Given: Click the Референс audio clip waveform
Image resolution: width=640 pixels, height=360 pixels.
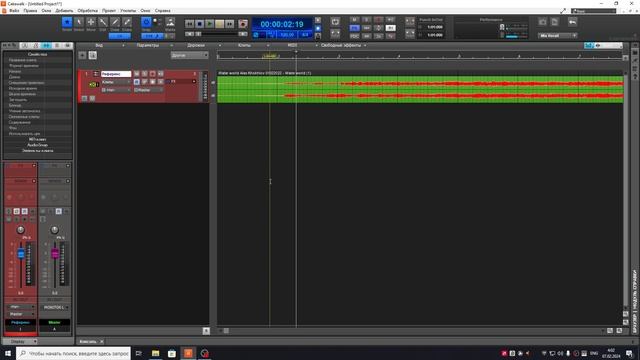Looking at the screenshot, I should [x=420, y=89].
